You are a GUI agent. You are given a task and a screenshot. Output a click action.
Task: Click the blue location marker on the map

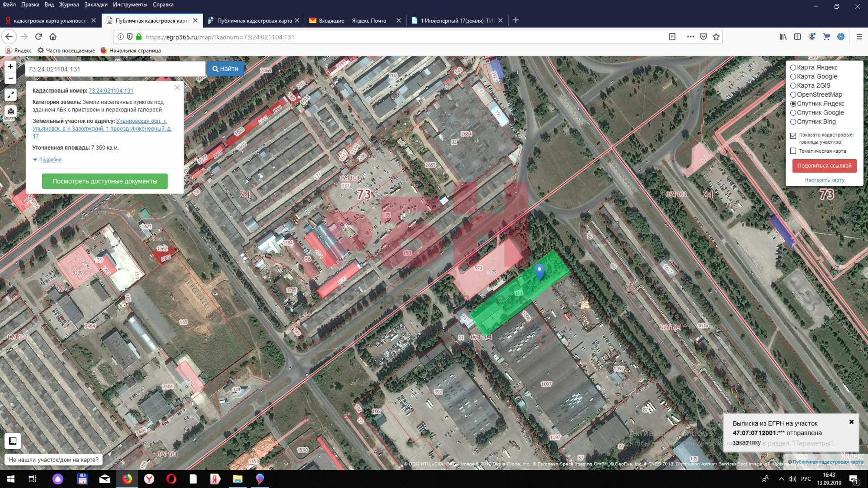[x=539, y=272]
